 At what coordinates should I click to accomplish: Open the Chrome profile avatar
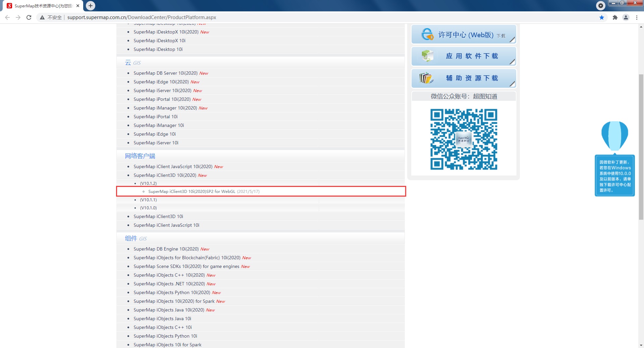[x=626, y=17]
